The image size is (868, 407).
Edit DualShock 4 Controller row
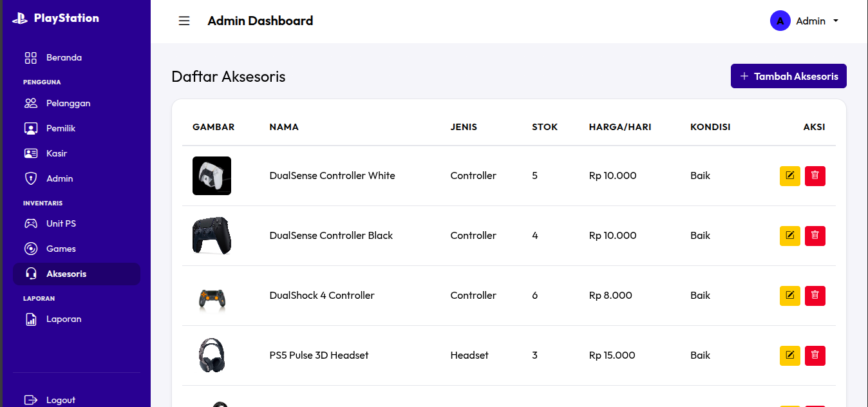click(x=790, y=296)
